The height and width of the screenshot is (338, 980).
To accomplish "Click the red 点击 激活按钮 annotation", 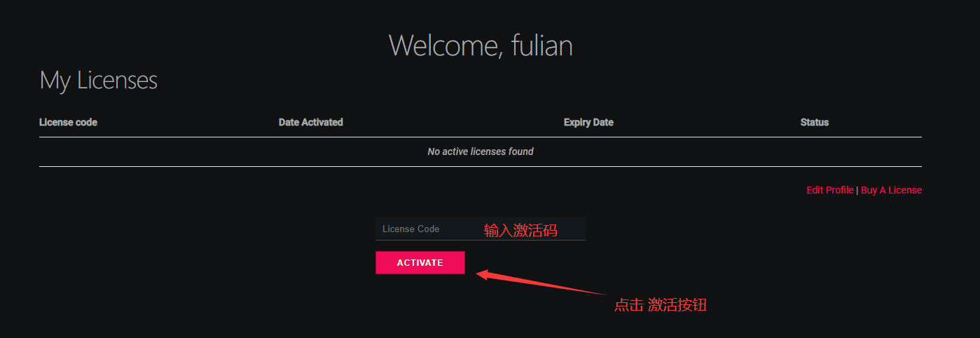I will (x=661, y=305).
